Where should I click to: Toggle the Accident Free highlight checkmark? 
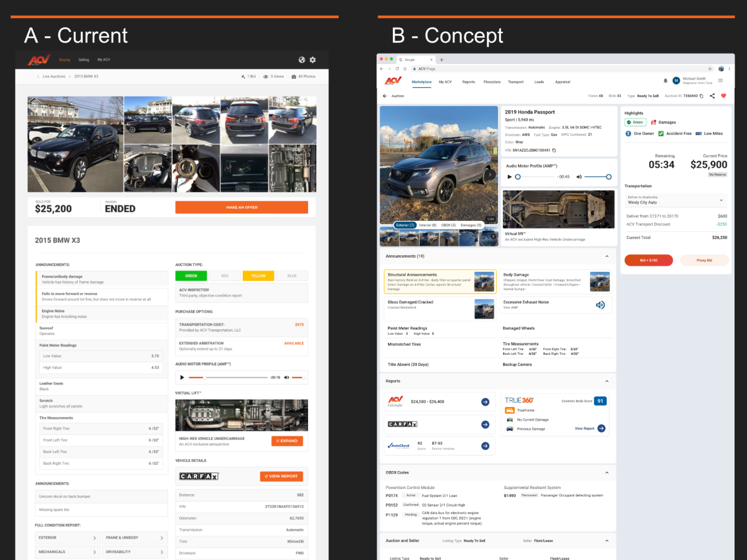pos(661,133)
